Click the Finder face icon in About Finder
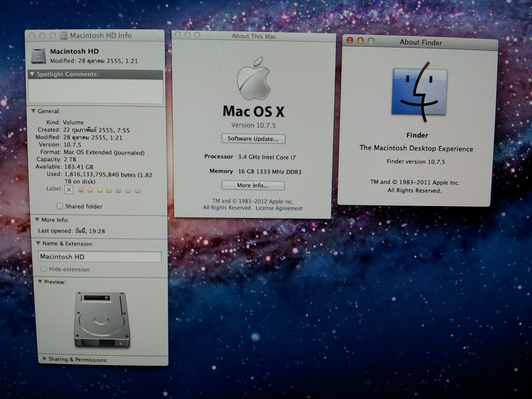Screen dimensions: 532x399 coord(420,92)
